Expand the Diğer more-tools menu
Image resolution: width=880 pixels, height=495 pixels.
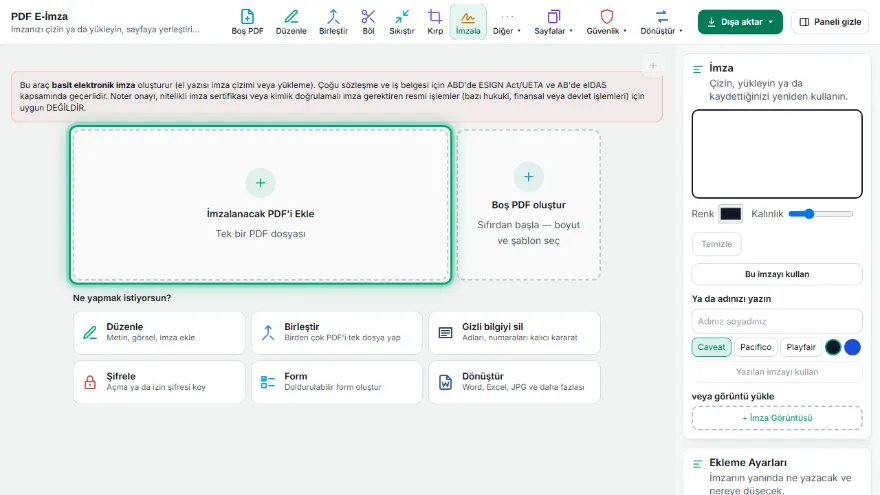[507, 22]
